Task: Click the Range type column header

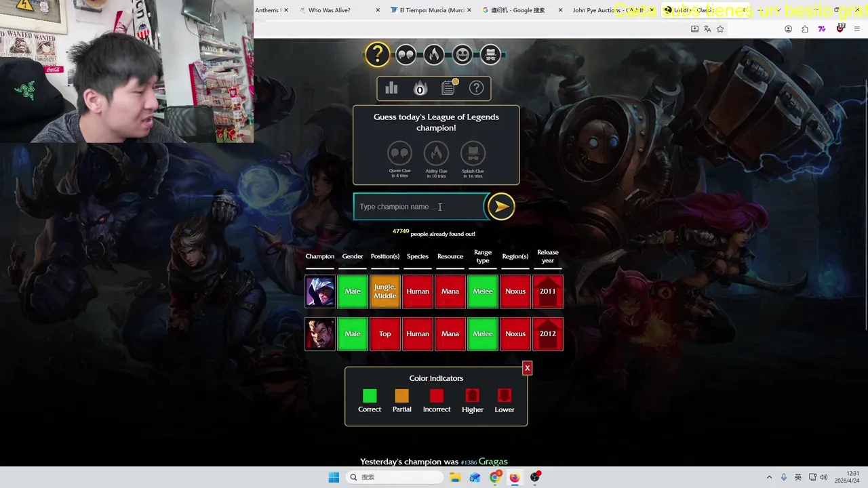Action: [x=483, y=256]
